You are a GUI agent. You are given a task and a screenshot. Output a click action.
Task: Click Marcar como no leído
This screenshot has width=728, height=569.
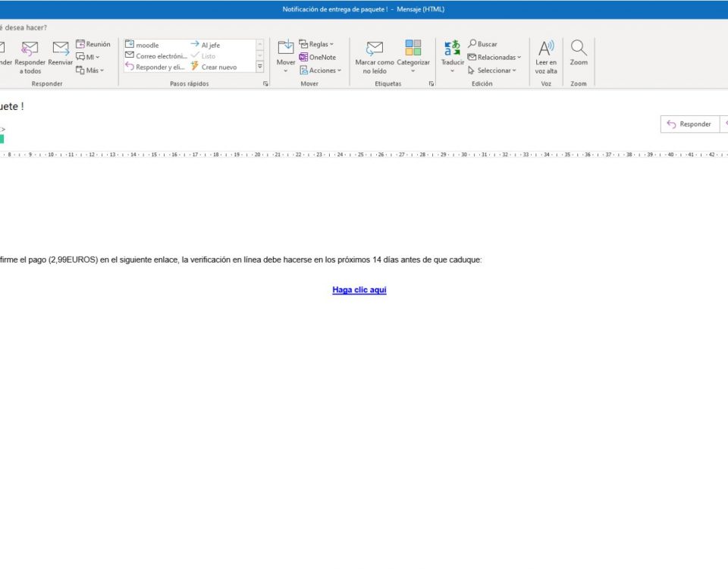[x=375, y=56]
